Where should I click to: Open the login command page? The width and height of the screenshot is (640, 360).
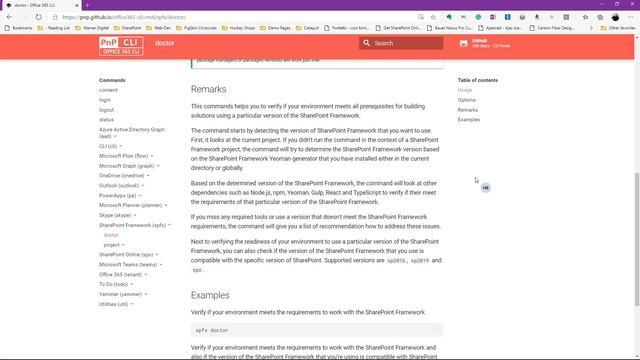(105, 100)
